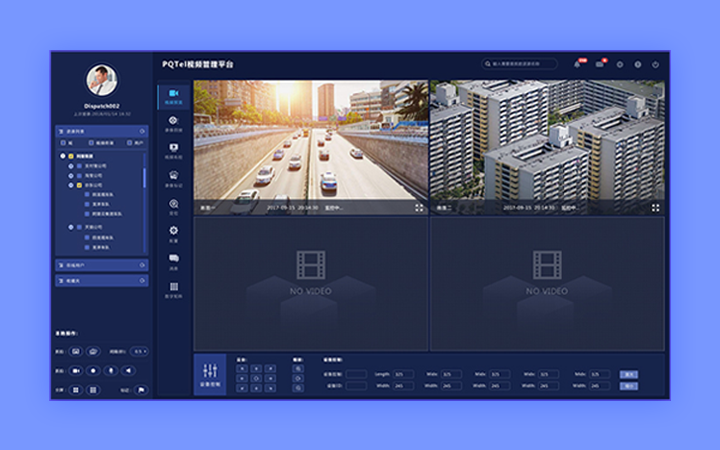Tick the last checkbox in the filter row
Image resolution: width=720 pixels, height=450 pixels.
(129, 143)
